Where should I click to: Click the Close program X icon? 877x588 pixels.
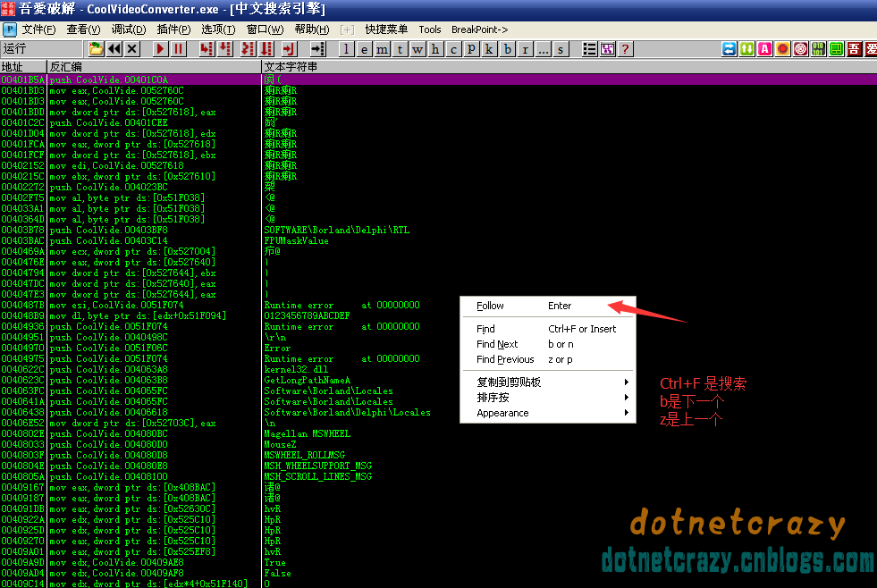pyautogui.click(x=132, y=49)
